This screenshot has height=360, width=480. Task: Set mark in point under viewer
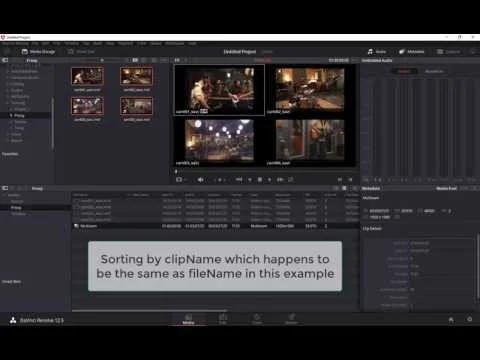click(339, 180)
